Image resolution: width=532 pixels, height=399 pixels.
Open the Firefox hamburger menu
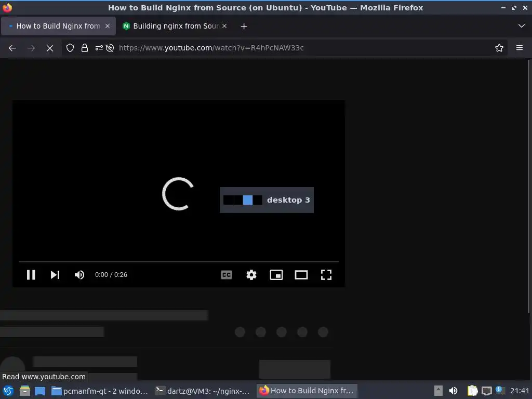pyautogui.click(x=520, y=48)
